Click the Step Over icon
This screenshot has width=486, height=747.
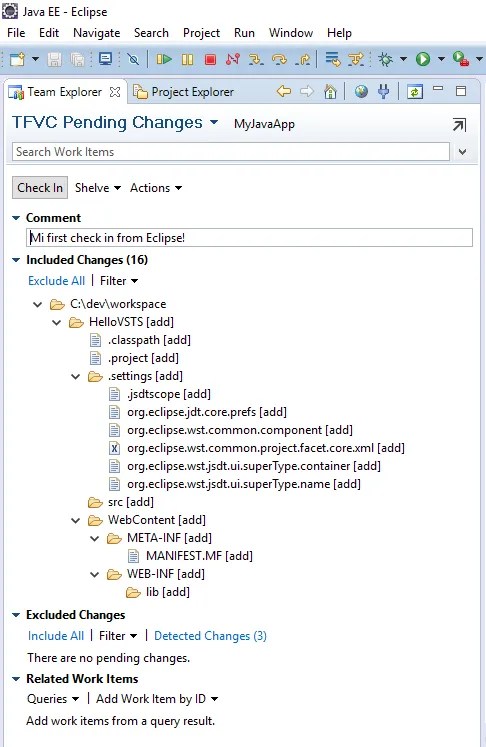pyautogui.click(x=279, y=59)
